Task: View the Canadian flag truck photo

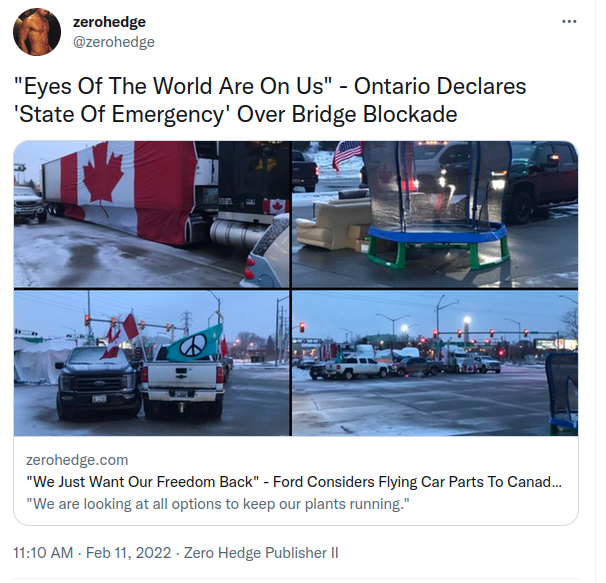Action: click(152, 214)
